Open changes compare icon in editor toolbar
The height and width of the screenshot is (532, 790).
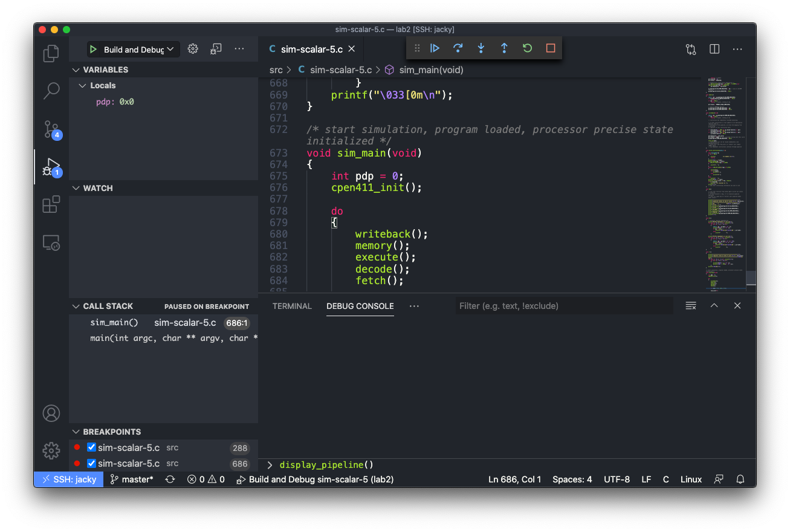pyautogui.click(x=691, y=49)
